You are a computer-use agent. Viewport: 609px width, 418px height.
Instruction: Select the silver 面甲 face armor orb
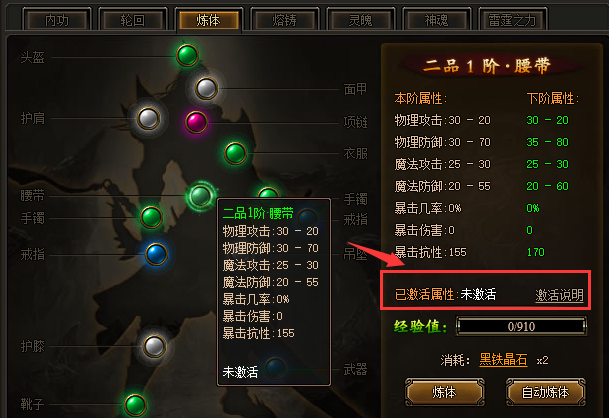(206, 88)
